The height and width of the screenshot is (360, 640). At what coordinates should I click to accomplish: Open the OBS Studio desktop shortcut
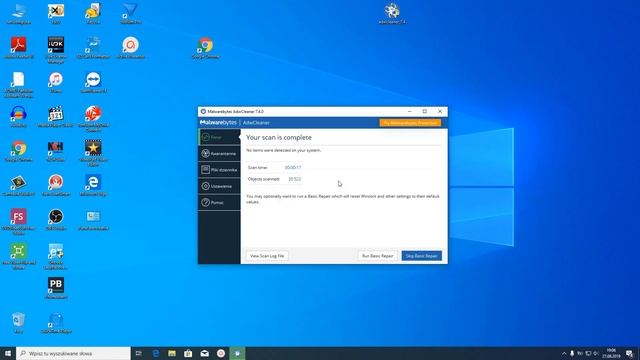(56, 219)
